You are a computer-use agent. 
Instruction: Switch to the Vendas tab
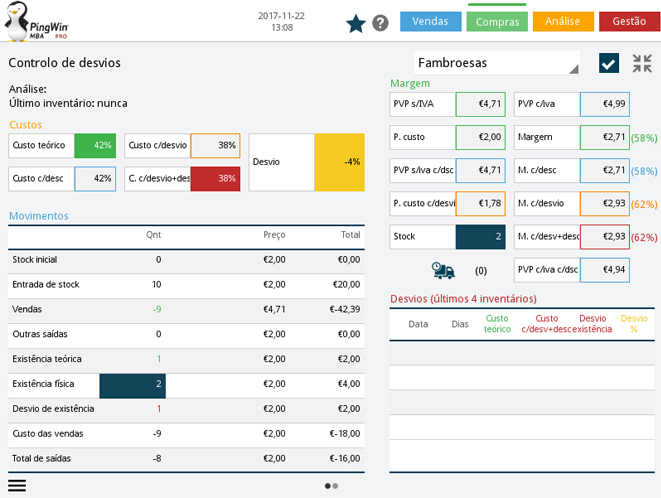430,22
